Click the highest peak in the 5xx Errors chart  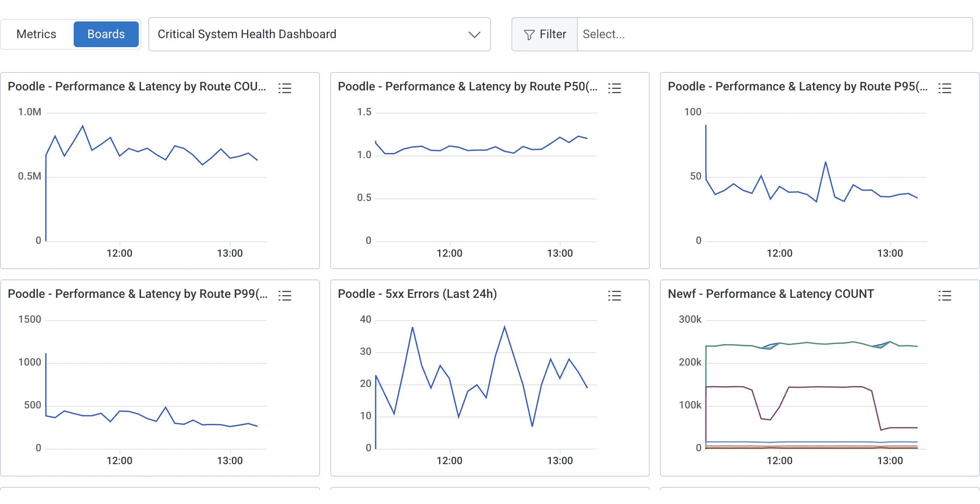click(504, 326)
